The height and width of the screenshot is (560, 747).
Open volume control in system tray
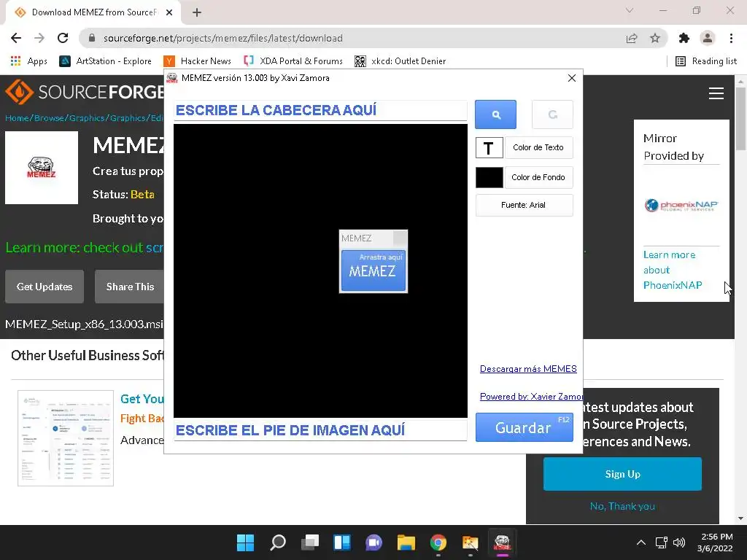[679, 542]
